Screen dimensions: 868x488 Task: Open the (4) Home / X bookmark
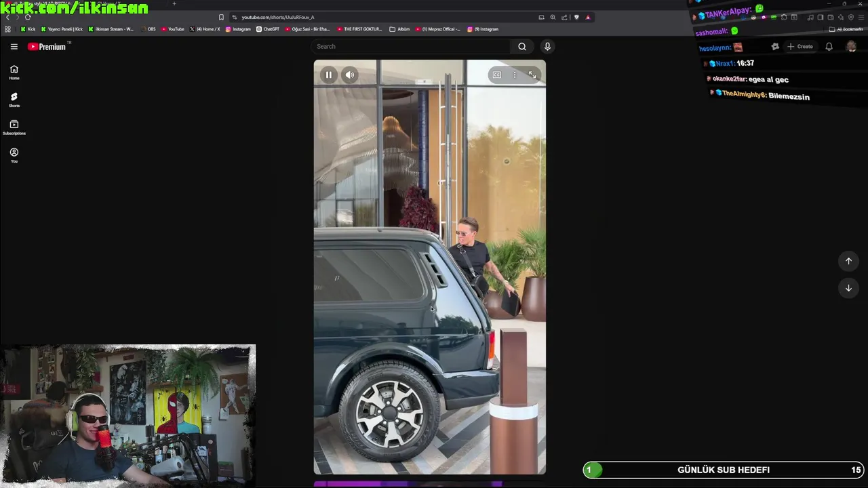[x=205, y=29]
